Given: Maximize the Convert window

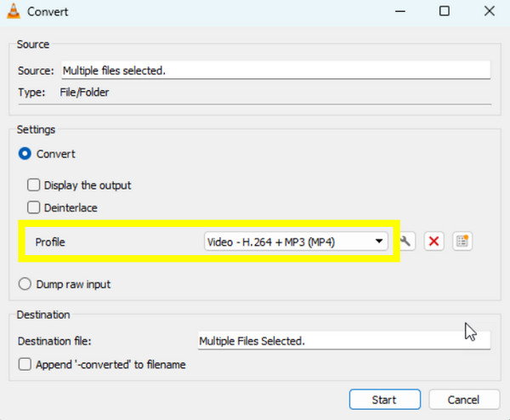Looking at the screenshot, I should click(445, 11).
